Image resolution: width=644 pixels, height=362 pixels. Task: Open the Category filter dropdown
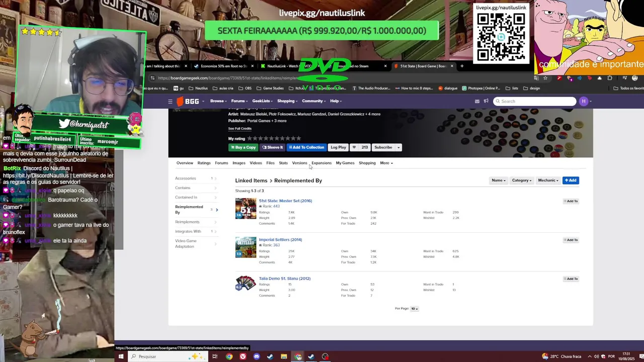(522, 180)
